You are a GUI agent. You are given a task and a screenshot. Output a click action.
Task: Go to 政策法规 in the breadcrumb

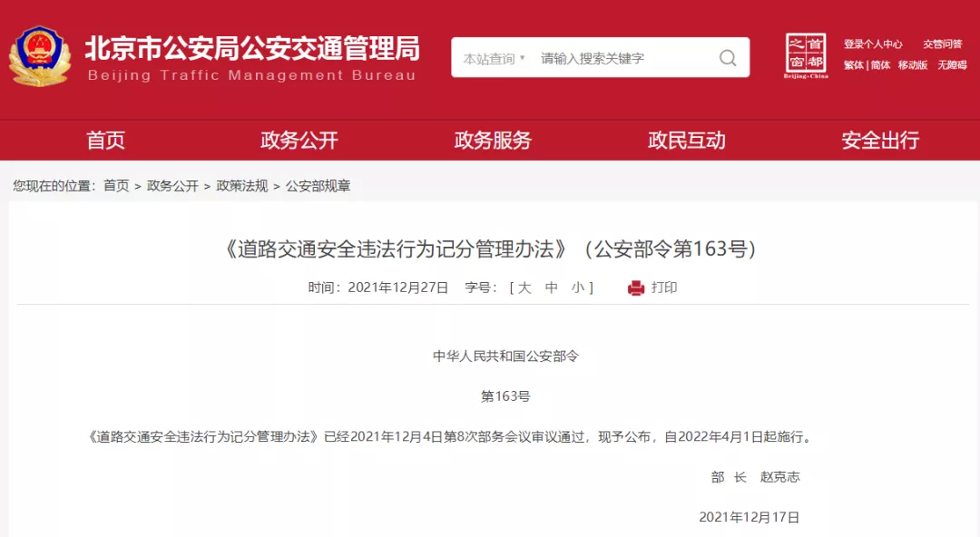pyautogui.click(x=242, y=186)
